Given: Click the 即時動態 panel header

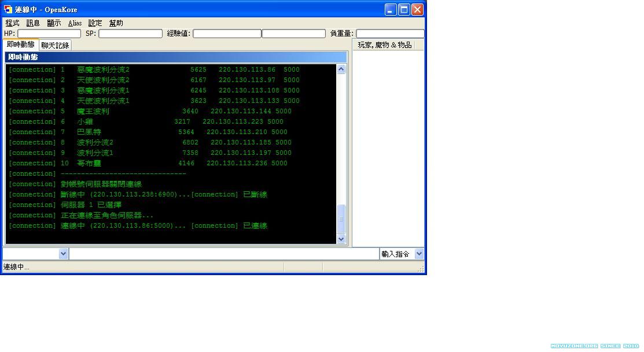Looking at the screenshot, I should [176, 57].
